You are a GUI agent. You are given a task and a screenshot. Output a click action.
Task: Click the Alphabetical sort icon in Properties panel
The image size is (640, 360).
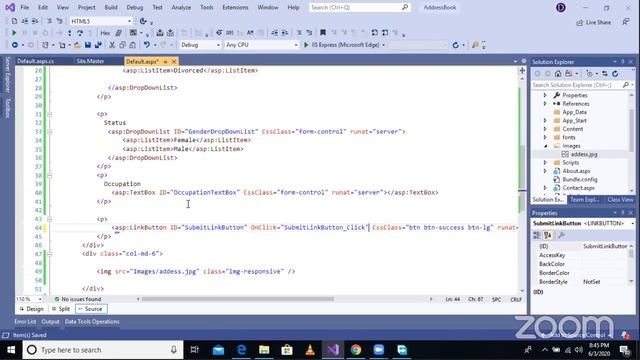pos(548,236)
